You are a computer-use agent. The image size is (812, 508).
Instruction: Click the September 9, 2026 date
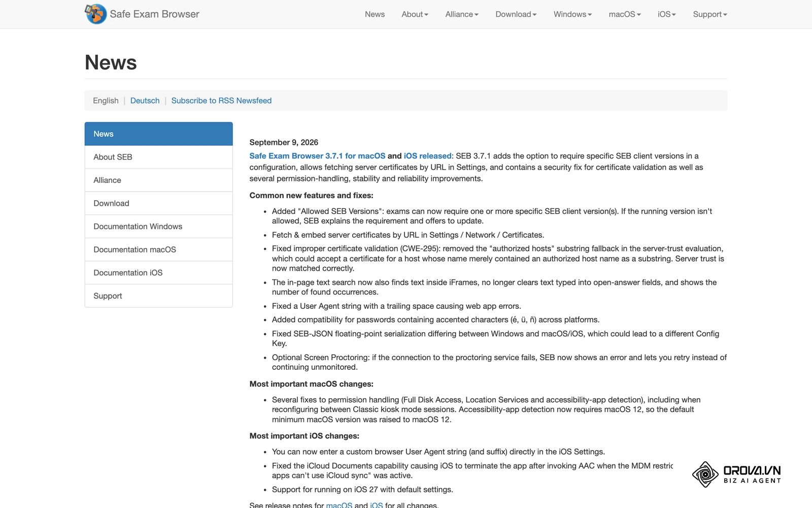(x=284, y=142)
